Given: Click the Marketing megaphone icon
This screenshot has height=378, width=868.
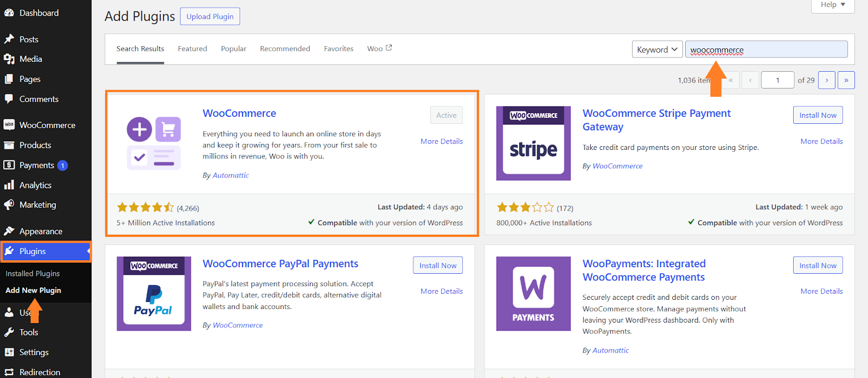Looking at the screenshot, I should (x=9, y=205).
